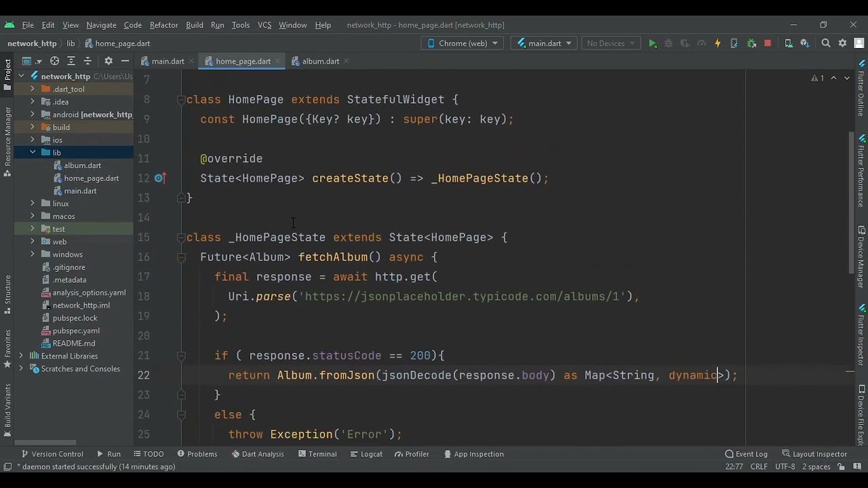Image resolution: width=868 pixels, height=488 pixels.
Task: Stop the running app with red square
Action: (x=768, y=43)
